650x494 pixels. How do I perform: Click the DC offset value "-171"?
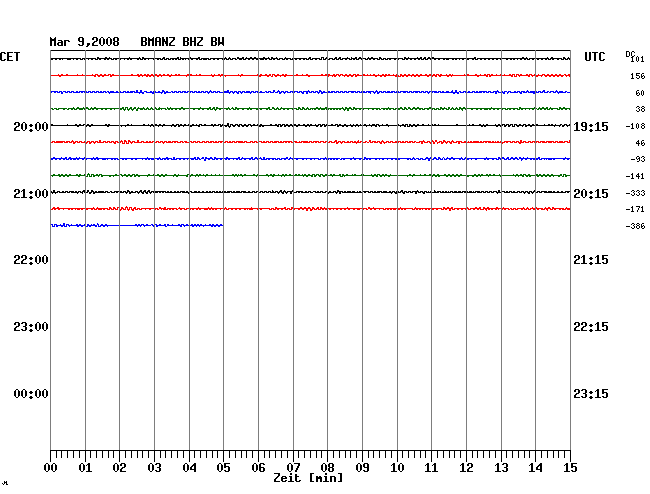pyautogui.click(x=635, y=209)
